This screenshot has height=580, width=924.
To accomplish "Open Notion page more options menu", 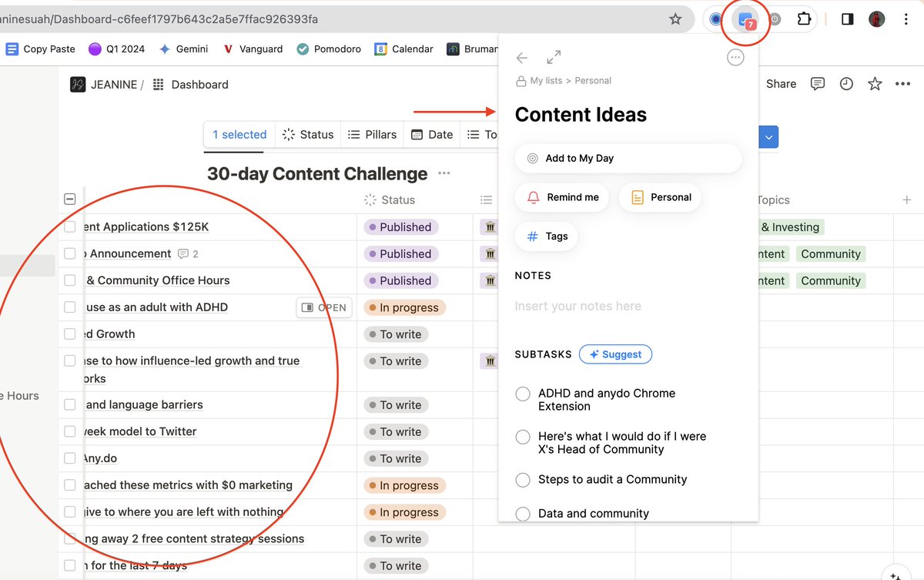I will (x=903, y=84).
